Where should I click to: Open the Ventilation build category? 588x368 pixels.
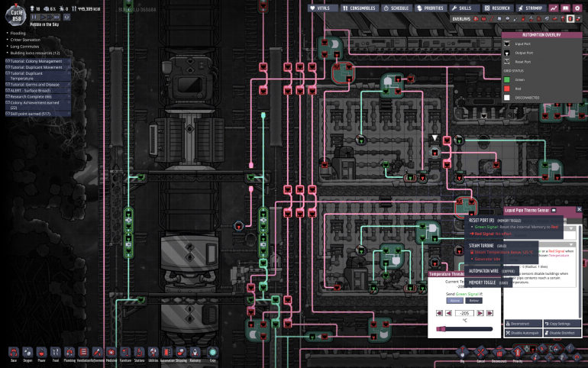point(83,353)
